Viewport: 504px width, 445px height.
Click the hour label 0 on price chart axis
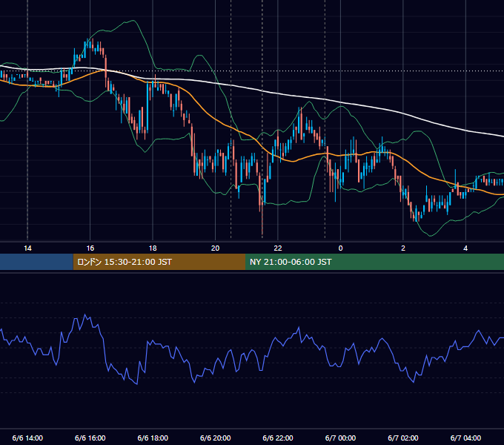coord(340,248)
